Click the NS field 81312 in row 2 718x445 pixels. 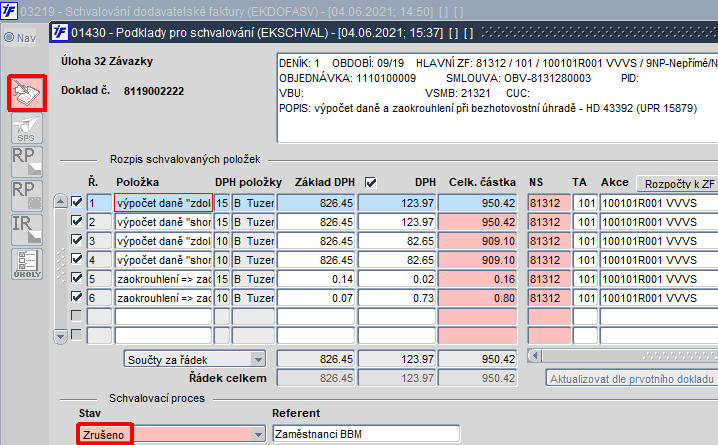(x=549, y=222)
